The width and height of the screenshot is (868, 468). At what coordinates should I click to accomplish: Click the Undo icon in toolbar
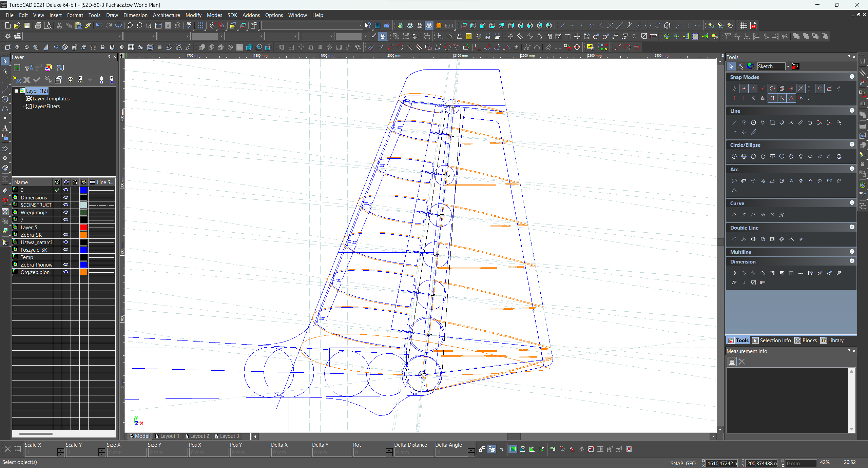click(99, 25)
